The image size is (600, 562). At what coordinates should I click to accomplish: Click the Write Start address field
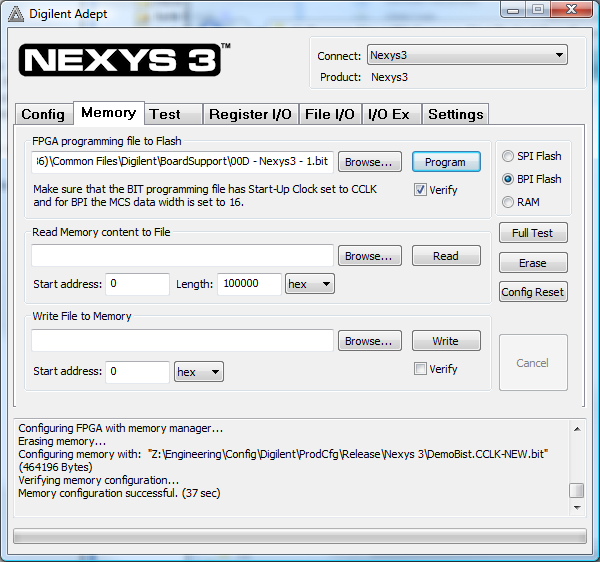[x=137, y=371]
